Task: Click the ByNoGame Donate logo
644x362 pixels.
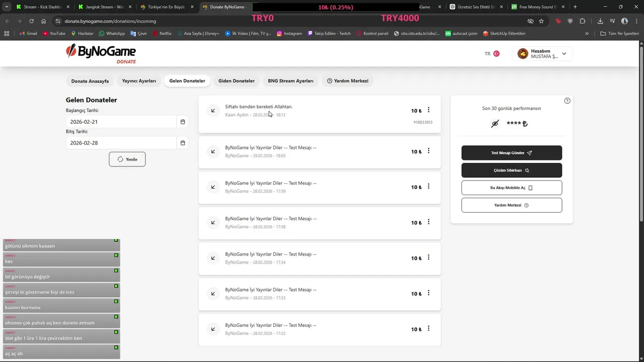Action: tap(101, 53)
